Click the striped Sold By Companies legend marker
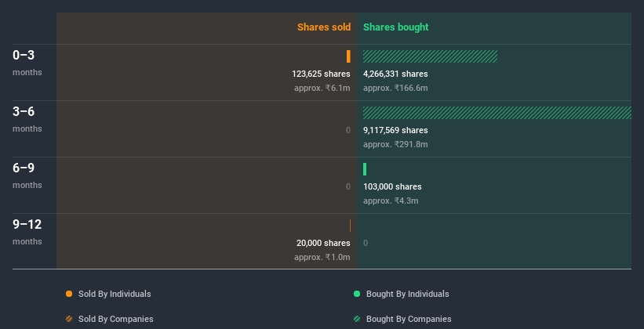 click(x=69, y=319)
